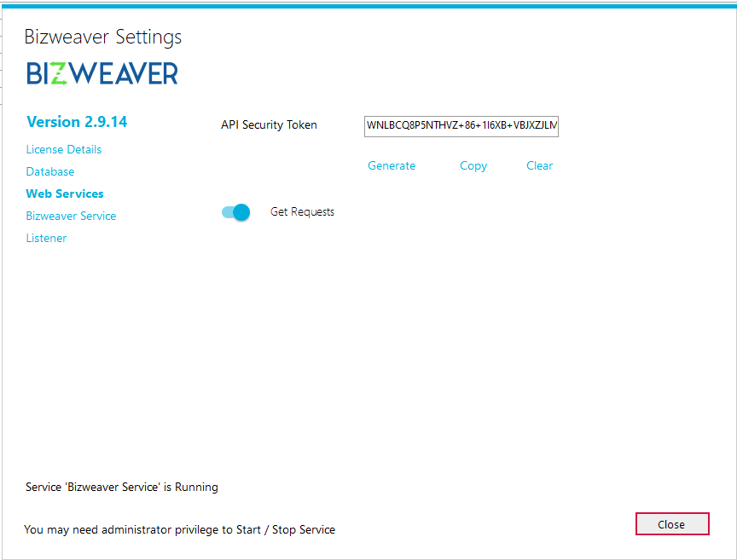Go to Bizweaver Service settings
Viewport: 737px width, 560px height.
pyautogui.click(x=71, y=216)
